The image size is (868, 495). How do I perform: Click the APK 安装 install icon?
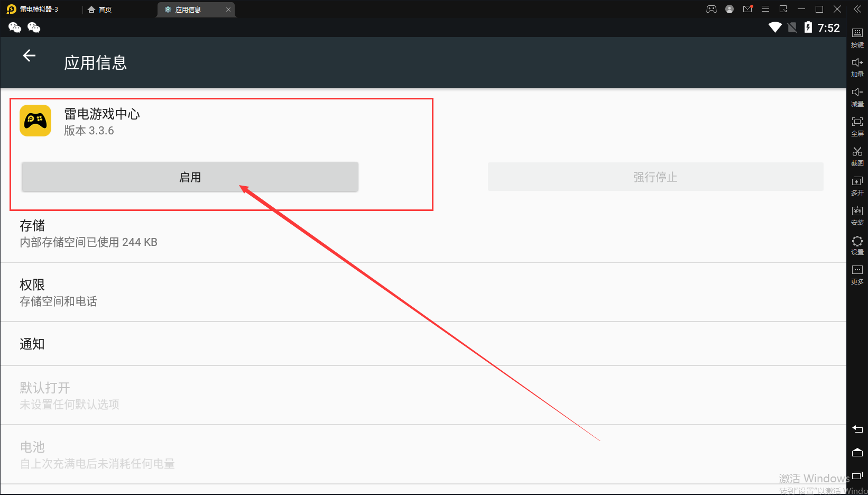coord(857,214)
